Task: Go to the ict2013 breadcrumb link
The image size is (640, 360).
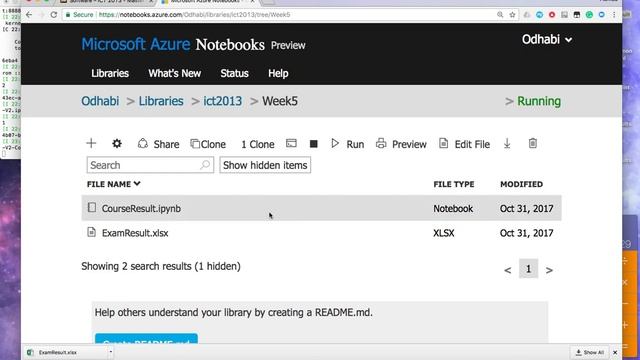Action: click(x=222, y=101)
